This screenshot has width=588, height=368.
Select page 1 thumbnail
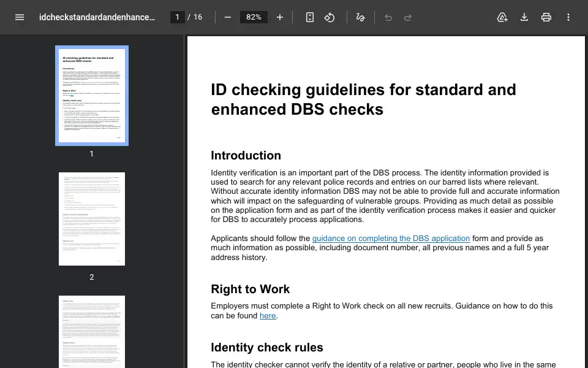92,96
